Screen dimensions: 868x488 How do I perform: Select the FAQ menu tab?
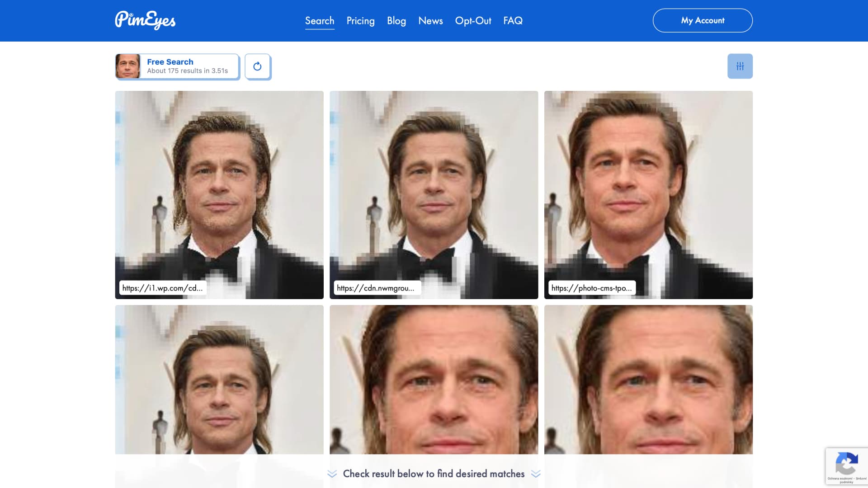point(513,20)
